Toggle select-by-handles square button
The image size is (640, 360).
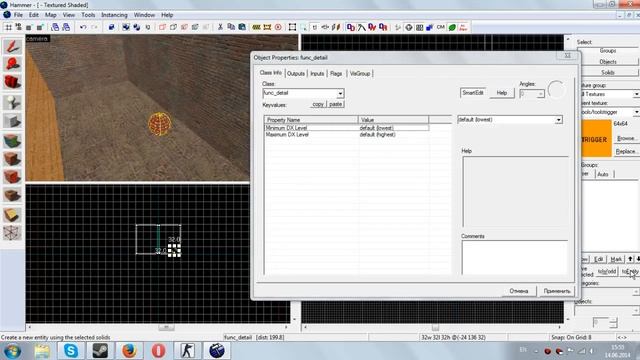pyautogui.click(x=292, y=27)
